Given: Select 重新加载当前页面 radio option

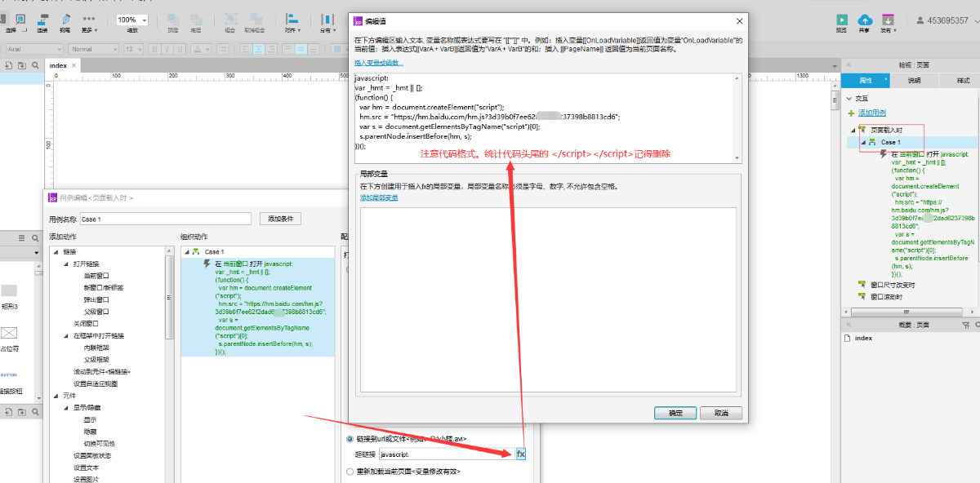Looking at the screenshot, I should [350, 471].
